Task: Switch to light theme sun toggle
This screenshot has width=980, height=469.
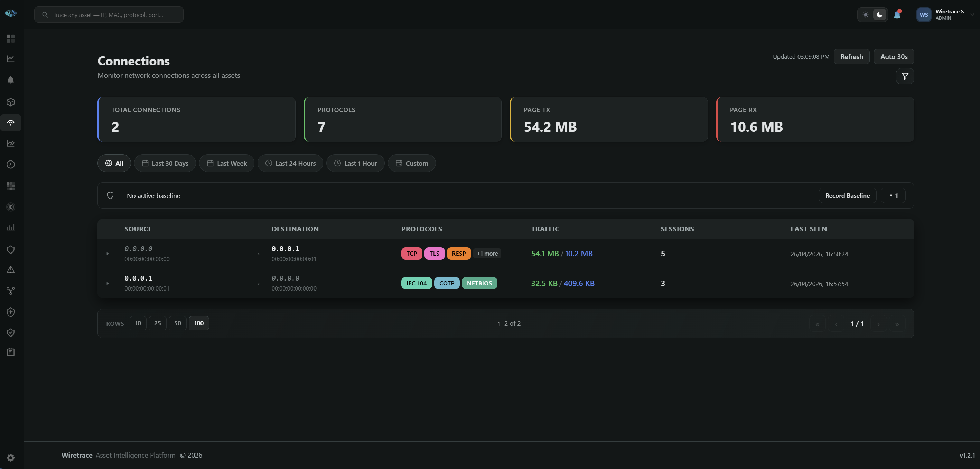Action: click(866, 15)
